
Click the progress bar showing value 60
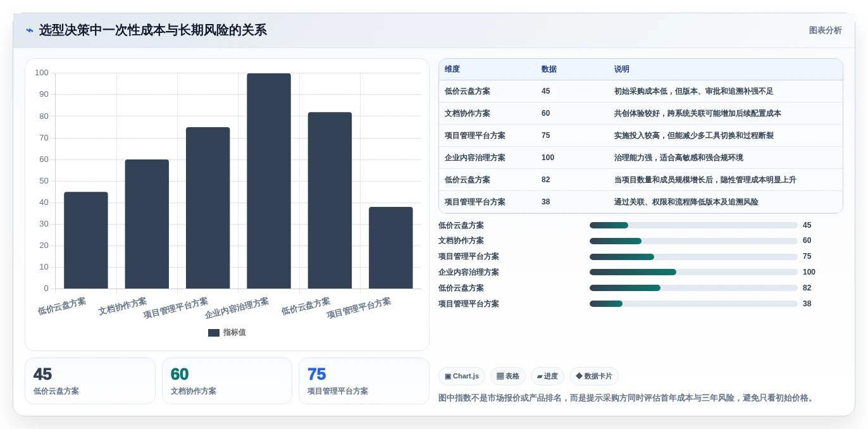click(x=693, y=241)
